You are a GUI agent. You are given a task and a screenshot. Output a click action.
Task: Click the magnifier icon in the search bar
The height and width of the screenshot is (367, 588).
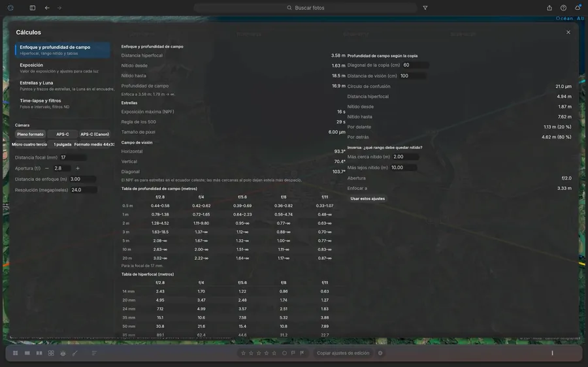(x=289, y=8)
